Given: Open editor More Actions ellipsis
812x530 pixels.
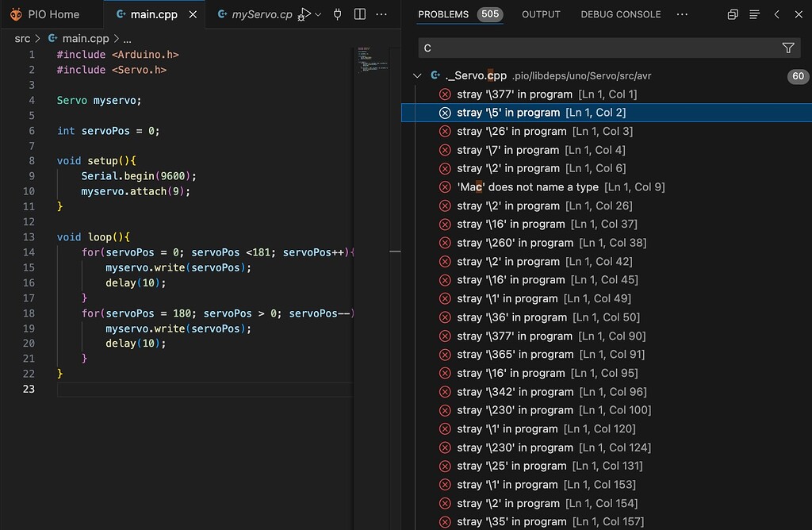Looking at the screenshot, I should (381, 14).
